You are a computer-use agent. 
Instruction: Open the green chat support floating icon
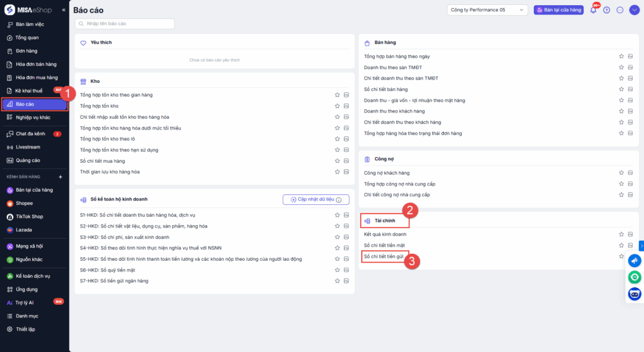point(635,277)
